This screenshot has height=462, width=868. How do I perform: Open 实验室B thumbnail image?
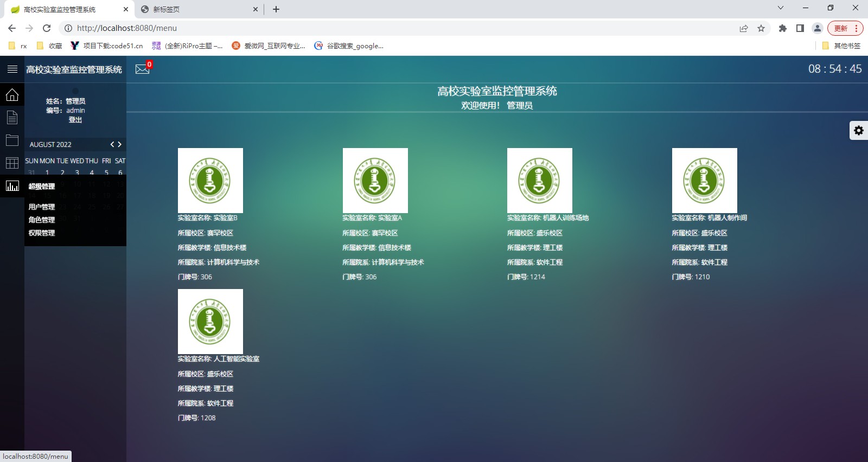pyautogui.click(x=210, y=181)
